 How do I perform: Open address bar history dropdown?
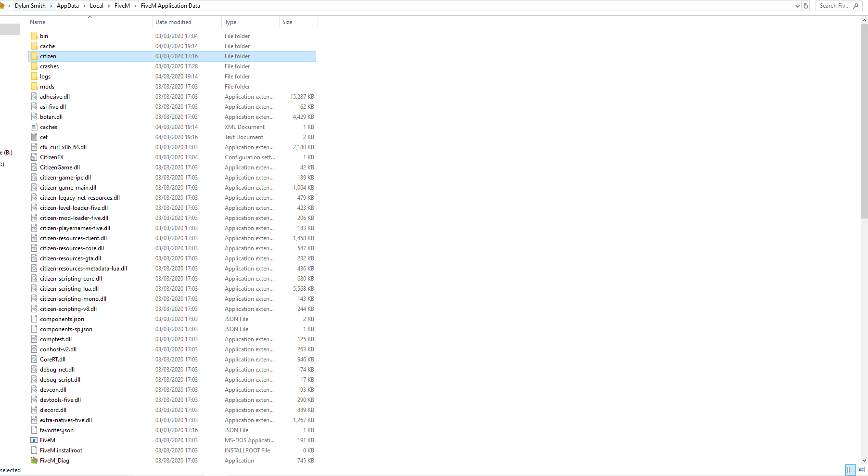pyautogui.click(x=798, y=6)
